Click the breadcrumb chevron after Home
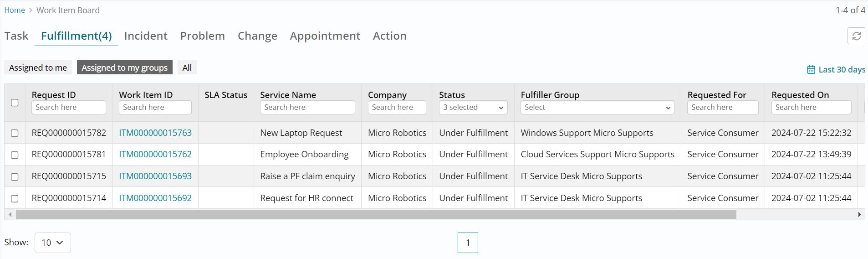Screen dimensions: 868x259 point(31,10)
